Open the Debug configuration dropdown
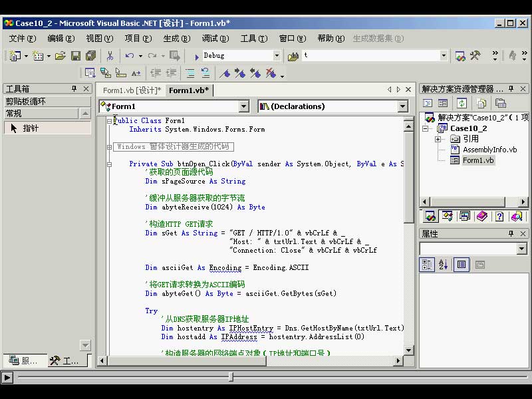The height and width of the screenshot is (399, 532). click(x=277, y=56)
